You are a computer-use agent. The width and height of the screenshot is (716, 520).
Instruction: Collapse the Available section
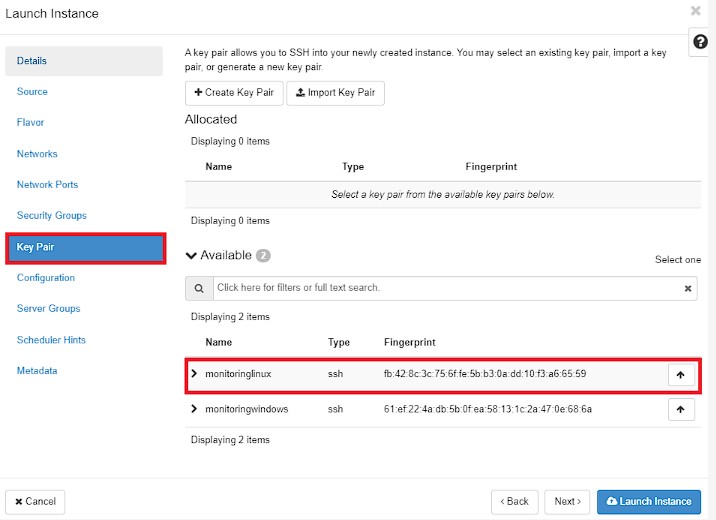pyautogui.click(x=191, y=255)
